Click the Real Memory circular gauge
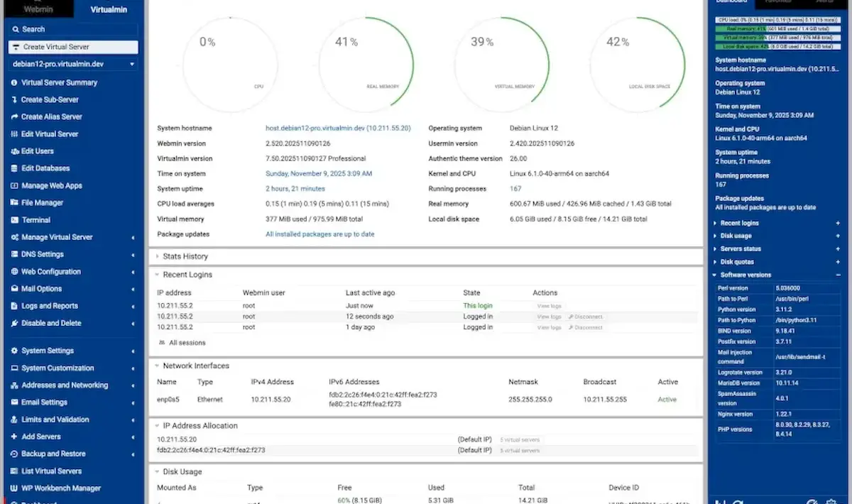Screen dimensions: 852x504 [x=366, y=64]
